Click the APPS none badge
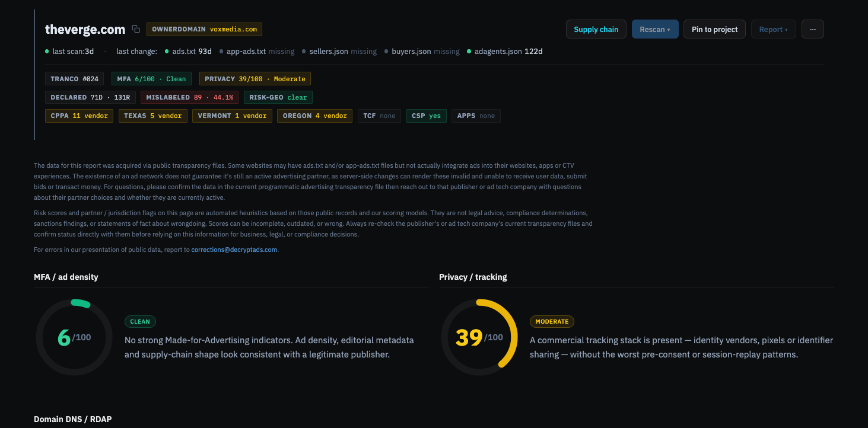Viewport: 868px width, 428px height. pyautogui.click(x=476, y=116)
